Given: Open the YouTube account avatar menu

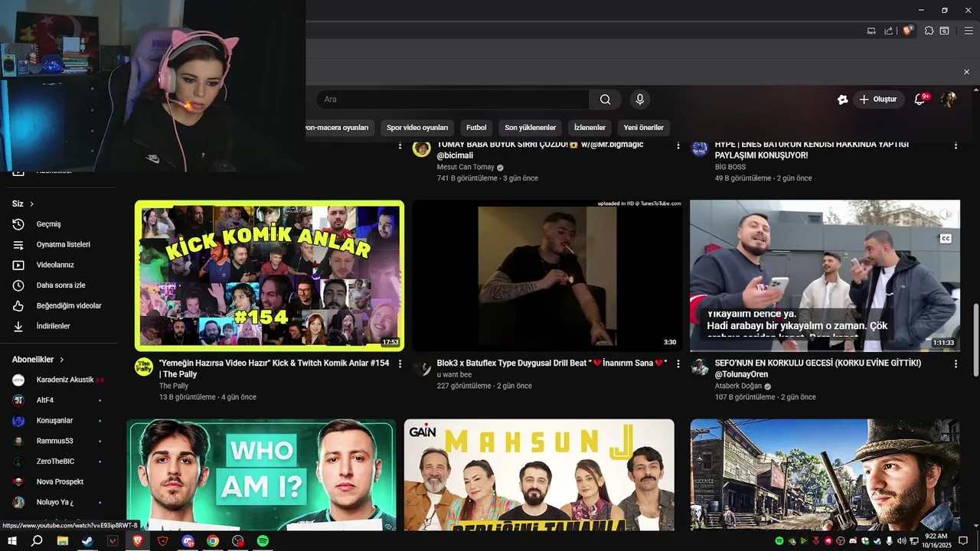Looking at the screenshot, I should [949, 99].
